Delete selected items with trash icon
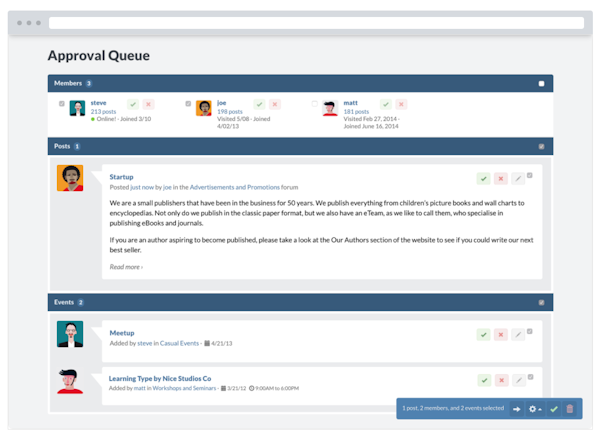The height and width of the screenshot is (432, 600). coord(570,409)
